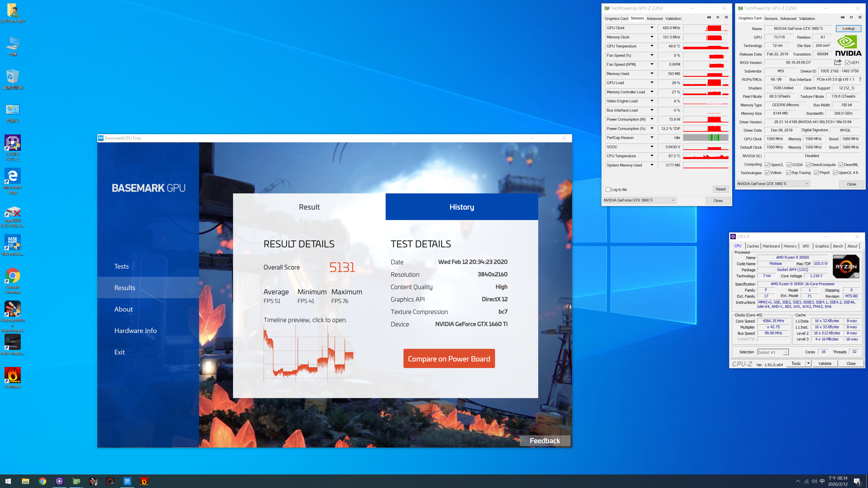Image resolution: width=868 pixels, height=488 pixels.
Task: Toggle the Ray Tracing checkbox
Action: (788, 173)
